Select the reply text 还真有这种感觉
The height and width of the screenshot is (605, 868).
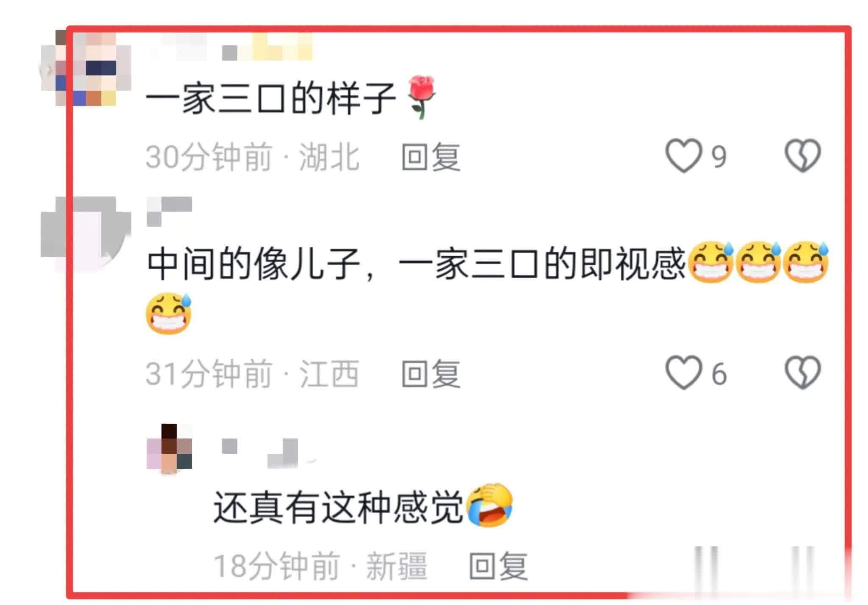tap(337, 507)
